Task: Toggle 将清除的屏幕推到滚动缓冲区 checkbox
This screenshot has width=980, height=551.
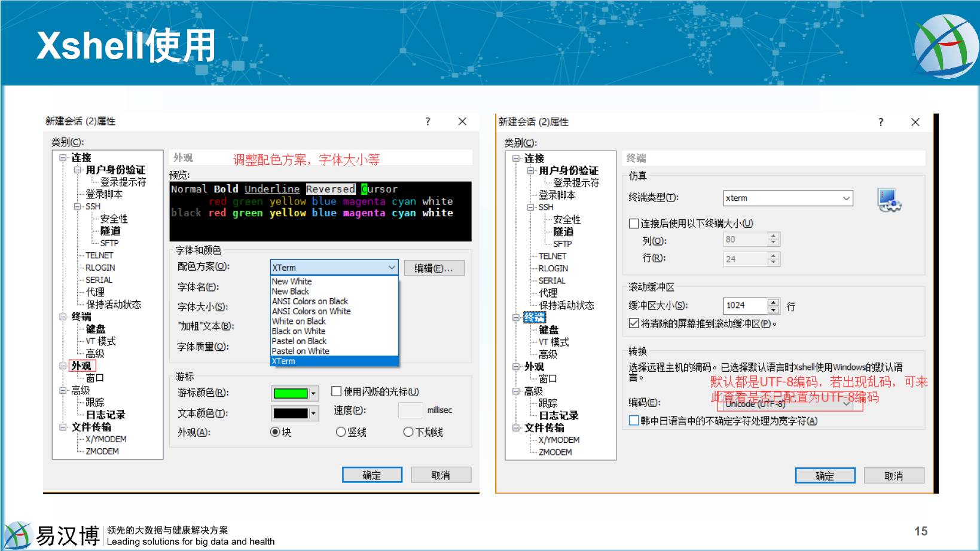Action: pyautogui.click(x=634, y=323)
